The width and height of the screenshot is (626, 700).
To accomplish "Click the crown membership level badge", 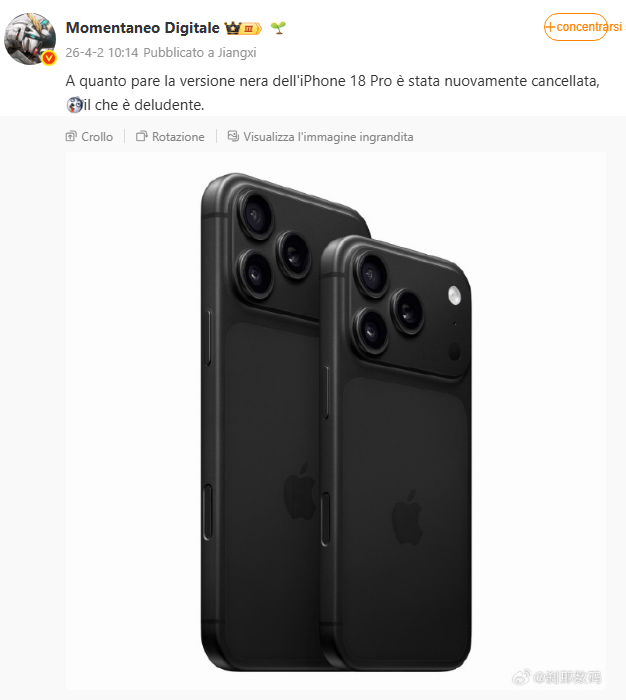I will [x=243, y=28].
